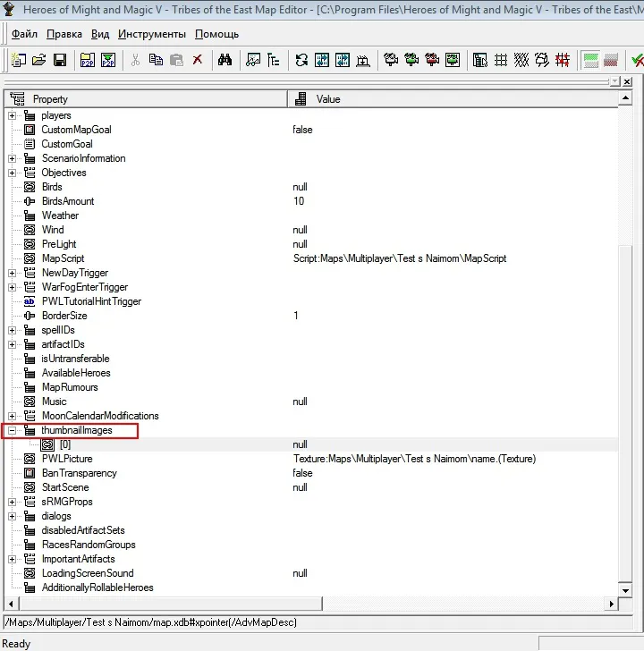
Task: Click the red X Delete icon
Action: click(198, 60)
